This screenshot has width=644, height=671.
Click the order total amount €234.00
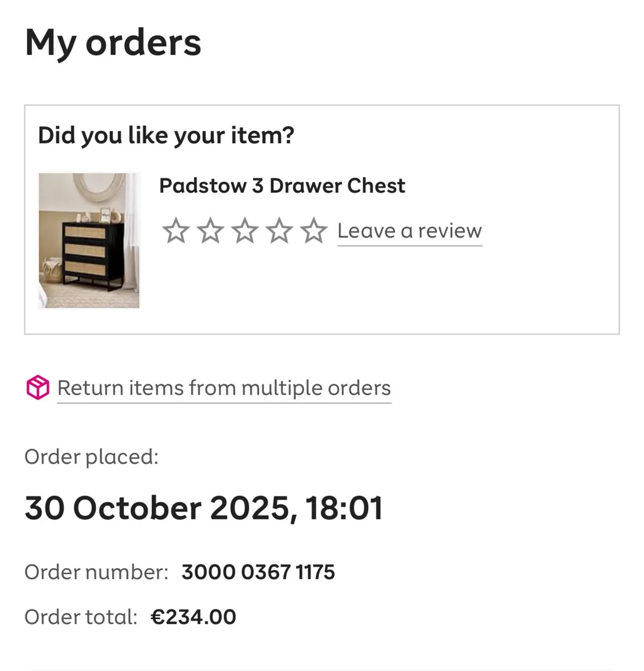click(194, 616)
